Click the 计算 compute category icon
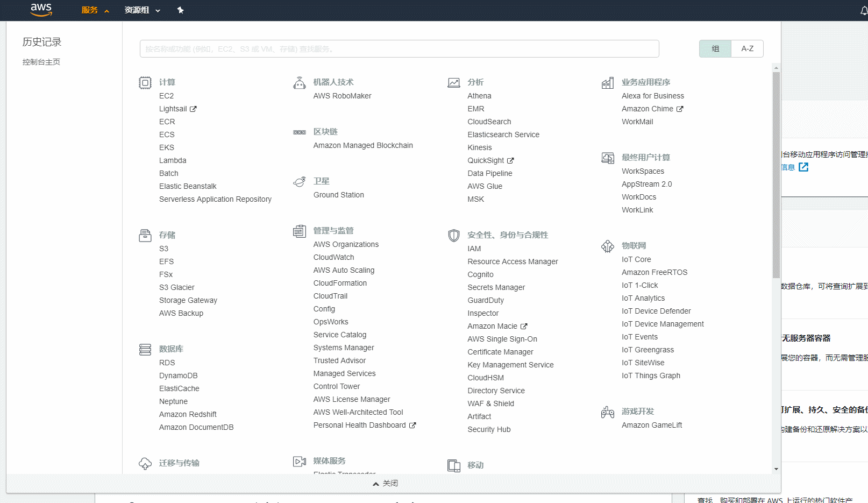The height and width of the screenshot is (503, 868). coord(145,83)
